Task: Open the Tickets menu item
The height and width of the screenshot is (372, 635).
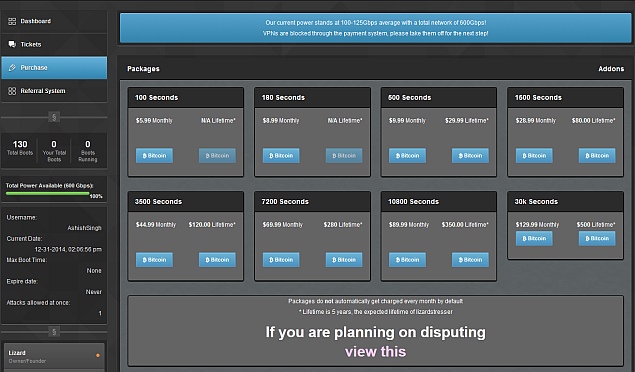Action: point(54,44)
